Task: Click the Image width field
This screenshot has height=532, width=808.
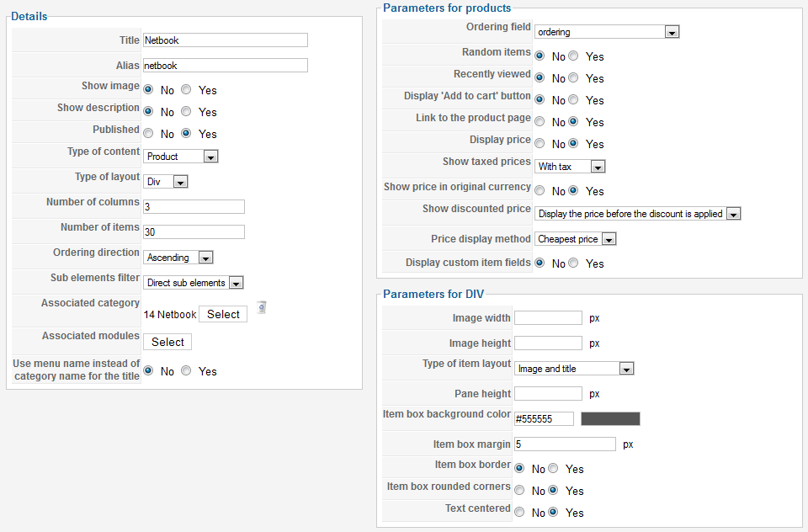Action: point(548,318)
